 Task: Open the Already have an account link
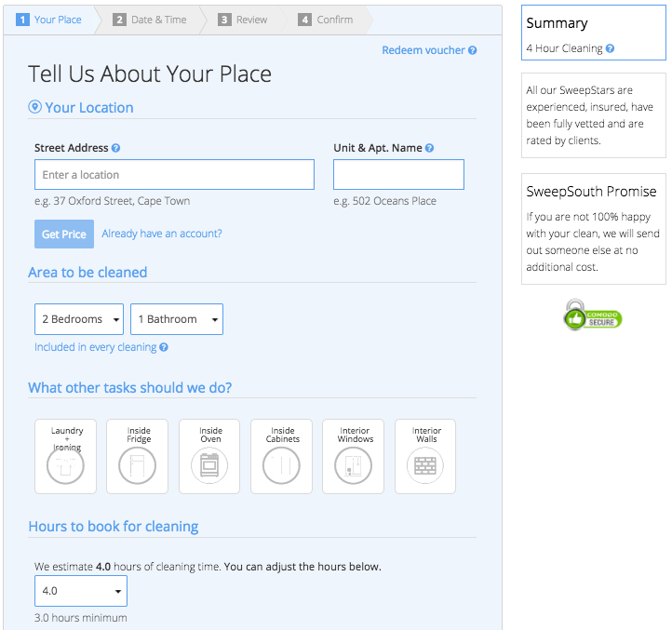[x=162, y=234]
